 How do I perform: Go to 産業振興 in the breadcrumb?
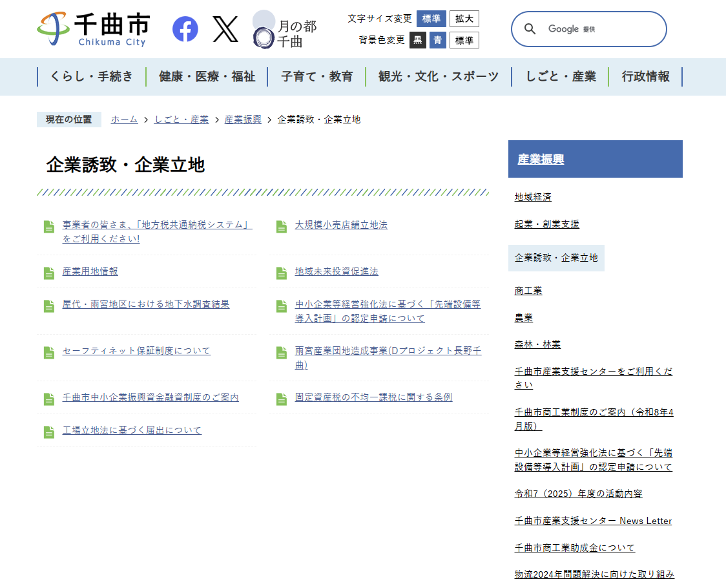coord(243,120)
